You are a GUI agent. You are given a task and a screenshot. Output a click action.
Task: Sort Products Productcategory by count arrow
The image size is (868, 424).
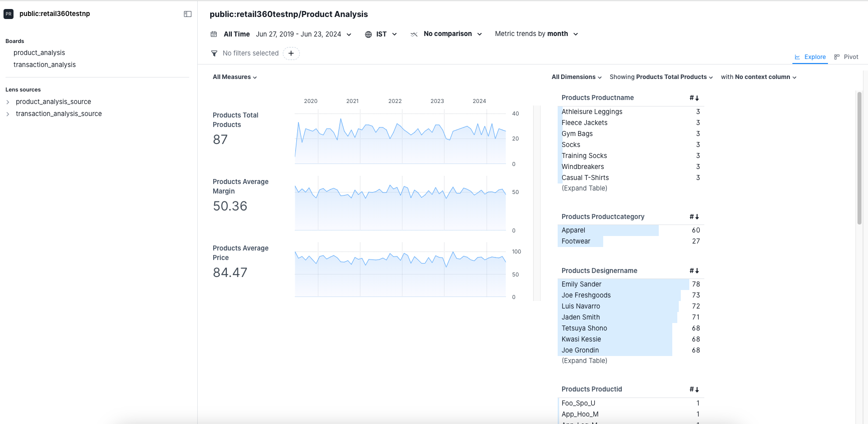coord(694,217)
